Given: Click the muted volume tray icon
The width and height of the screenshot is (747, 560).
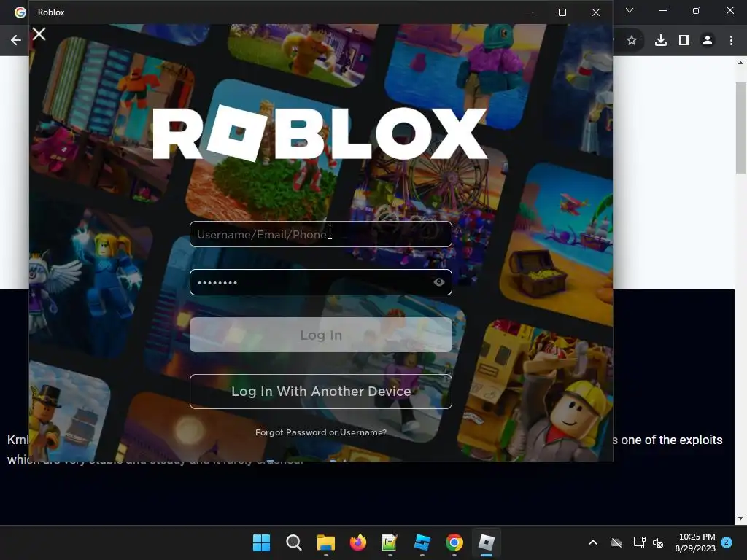Looking at the screenshot, I should tap(658, 542).
